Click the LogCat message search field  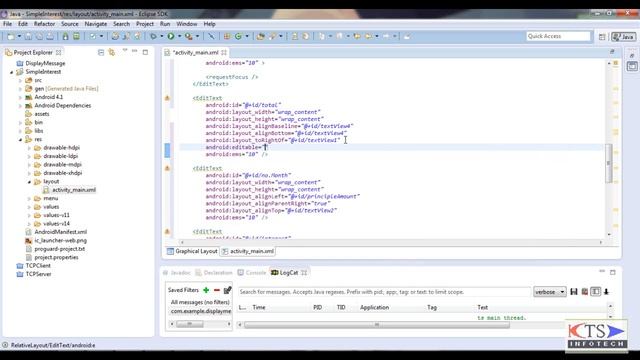click(x=384, y=292)
